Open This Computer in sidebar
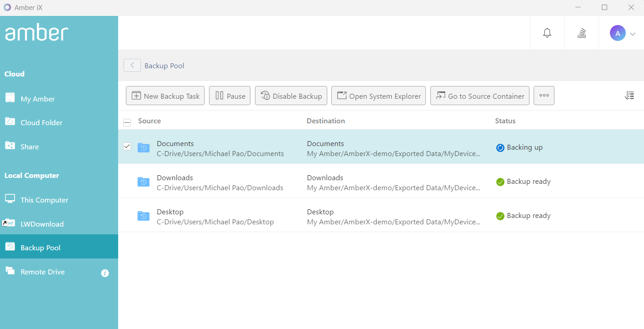The width and height of the screenshot is (644, 329). click(x=59, y=200)
